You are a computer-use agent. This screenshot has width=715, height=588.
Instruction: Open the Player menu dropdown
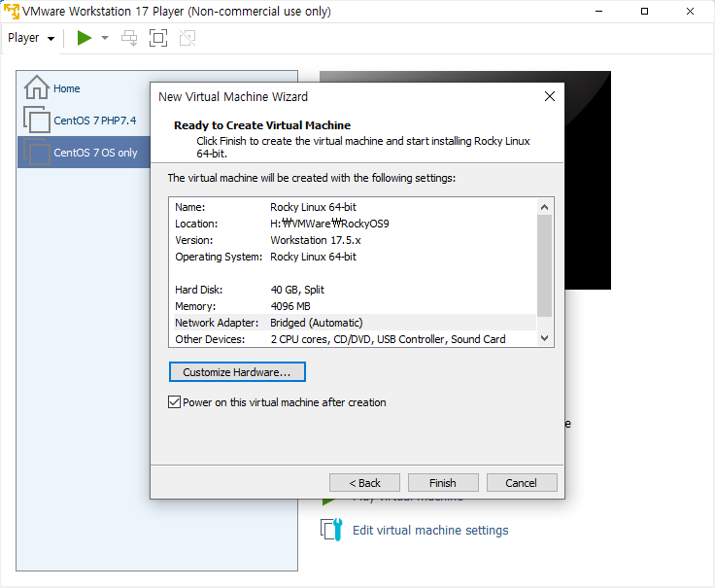coord(31,38)
